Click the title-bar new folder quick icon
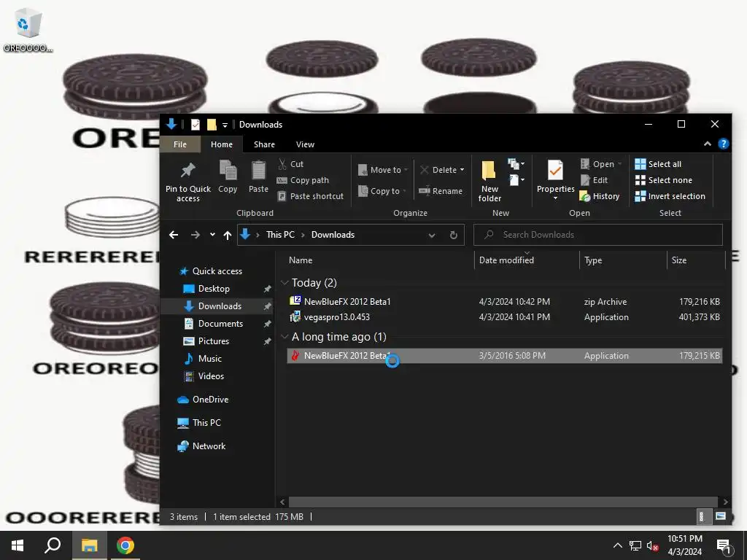 [x=212, y=124]
